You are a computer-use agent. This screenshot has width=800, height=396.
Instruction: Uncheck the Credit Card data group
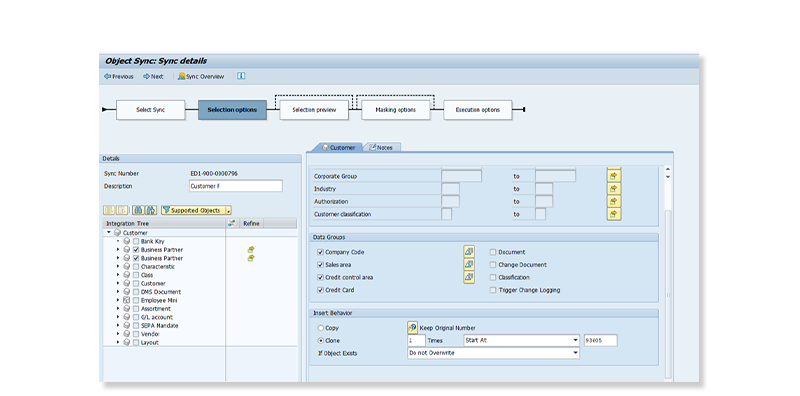click(320, 290)
